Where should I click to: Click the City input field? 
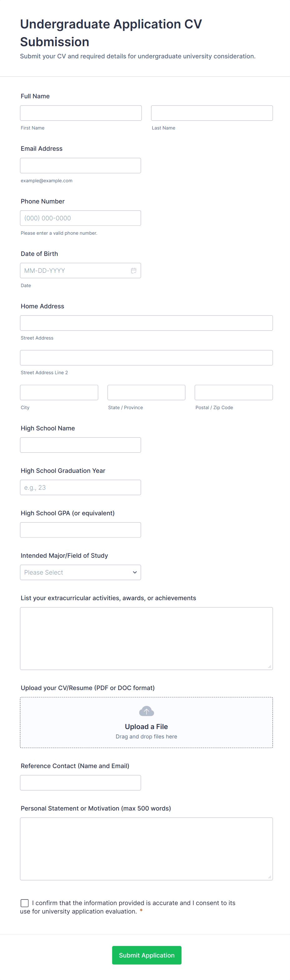click(x=59, y=392)
